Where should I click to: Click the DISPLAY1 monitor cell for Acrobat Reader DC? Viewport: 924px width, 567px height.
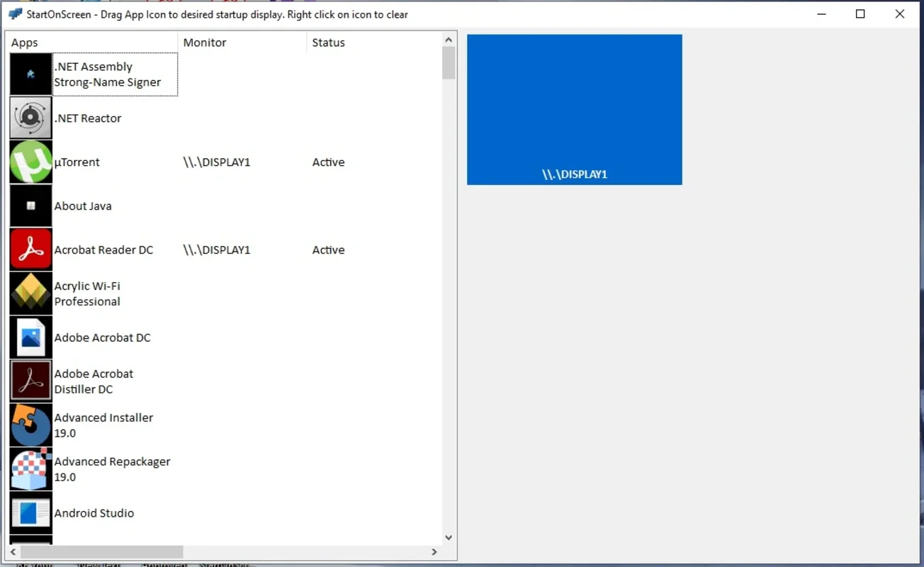click(x=217, y=250)
